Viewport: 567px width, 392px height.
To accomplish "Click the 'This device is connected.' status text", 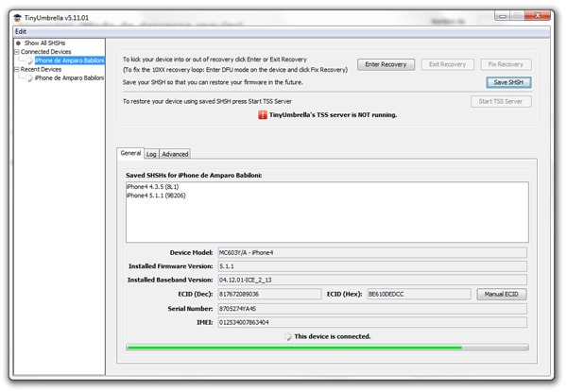I will (333, 336).
